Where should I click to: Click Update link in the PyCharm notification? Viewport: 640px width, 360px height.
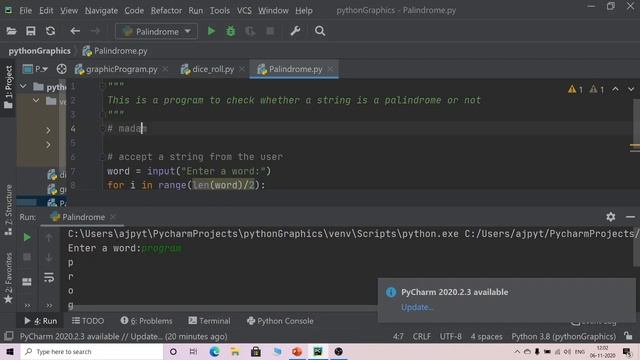click(x=416, y=307)
